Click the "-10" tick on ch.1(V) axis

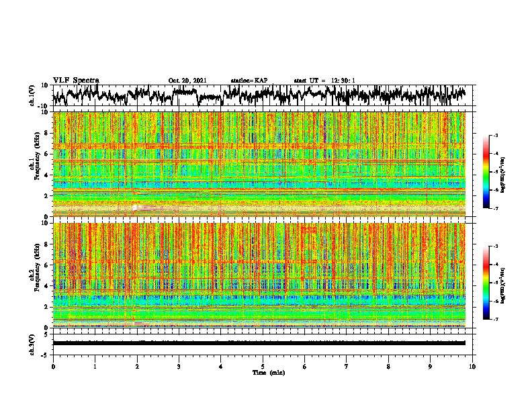point(44,106)
